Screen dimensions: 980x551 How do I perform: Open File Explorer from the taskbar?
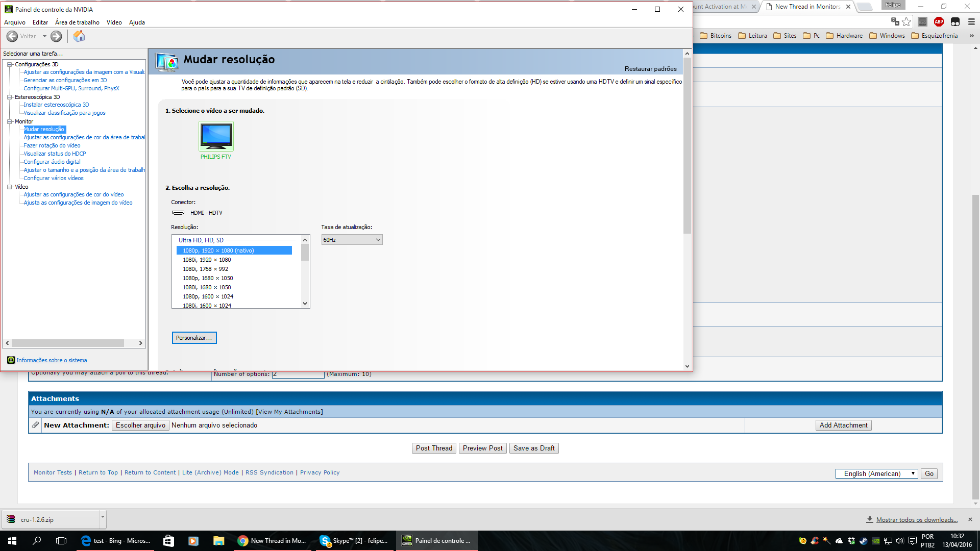tap(218, 541)
